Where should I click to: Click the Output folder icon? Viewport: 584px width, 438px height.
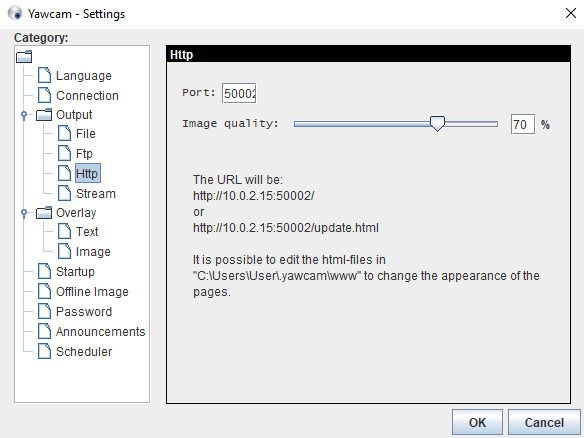44,114
